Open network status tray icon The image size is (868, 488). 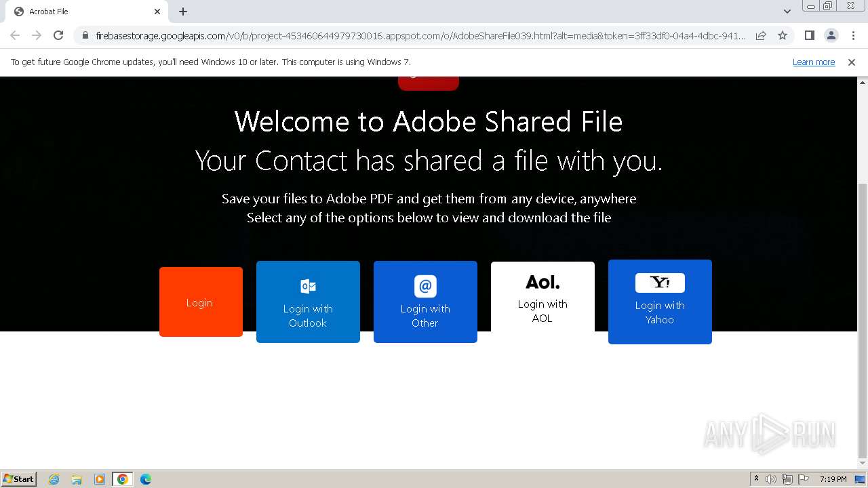point(787,479)
